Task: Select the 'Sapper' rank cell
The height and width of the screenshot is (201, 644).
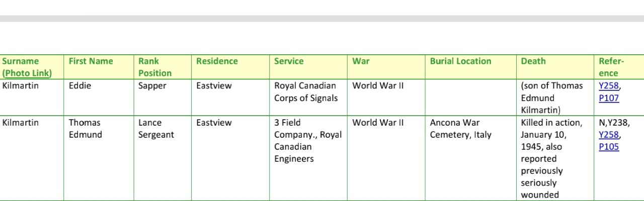Action: 152,86
